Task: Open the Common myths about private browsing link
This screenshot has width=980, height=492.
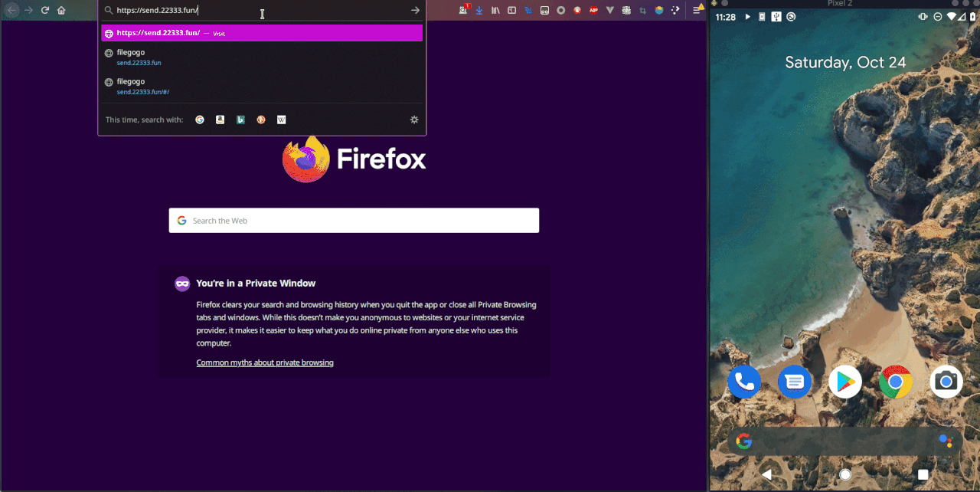Action: pos(265,362)
